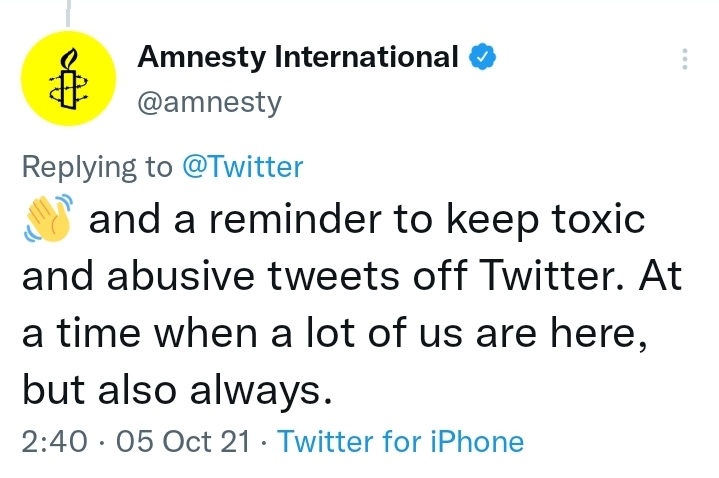This screenshot has width=719, height=478.
Task: Open the Amnesty International candle logo avatar
Action: pos(68,78)
